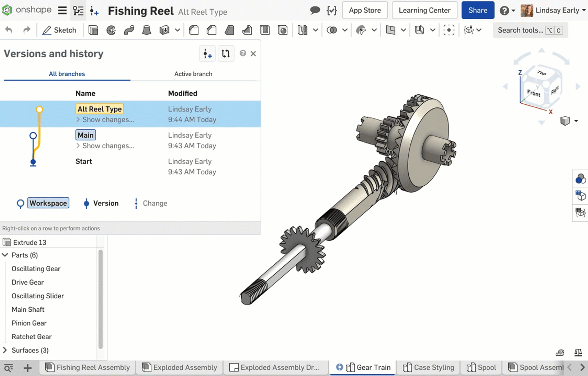
Task: Select the Revolve tool
Action: point(111,30)
